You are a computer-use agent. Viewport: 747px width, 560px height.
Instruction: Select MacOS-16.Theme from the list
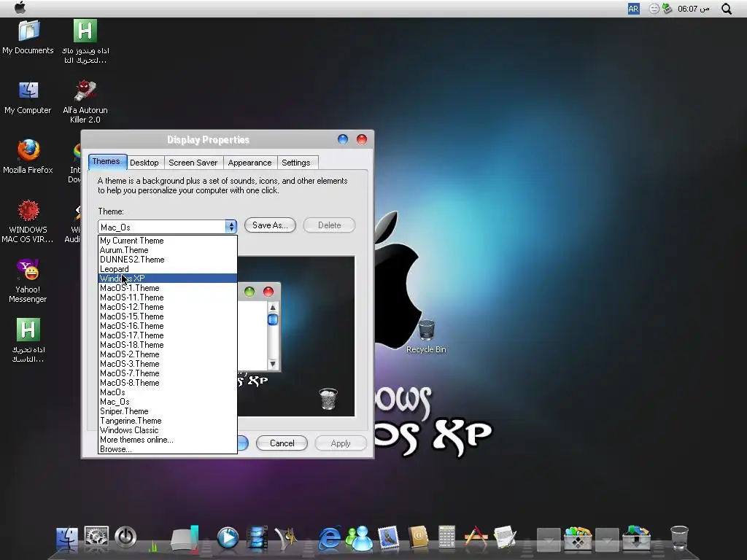point(168,326)
